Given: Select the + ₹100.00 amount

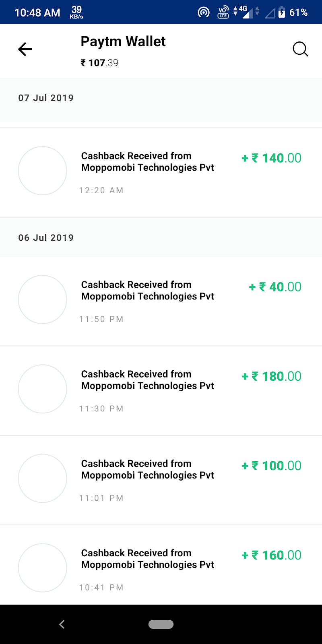Looking at the screenshot, I should coord(272,466).
